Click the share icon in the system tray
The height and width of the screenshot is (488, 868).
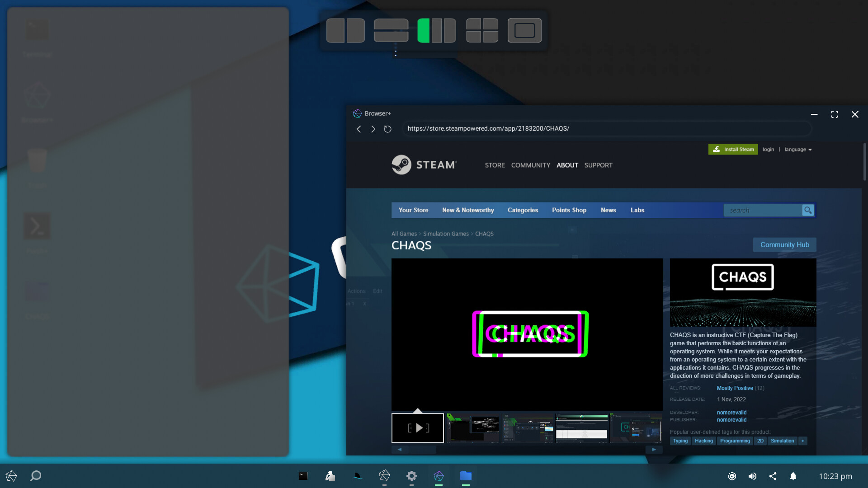click(x=773, y=476)
